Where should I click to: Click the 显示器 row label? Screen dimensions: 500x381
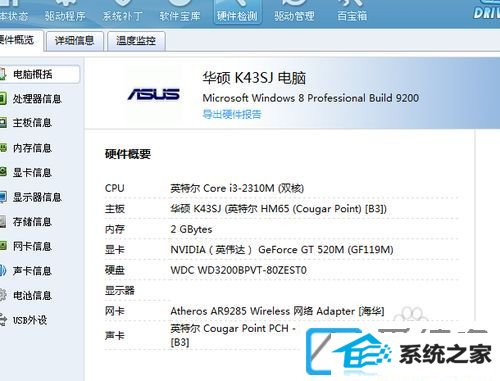coord(120,290)
